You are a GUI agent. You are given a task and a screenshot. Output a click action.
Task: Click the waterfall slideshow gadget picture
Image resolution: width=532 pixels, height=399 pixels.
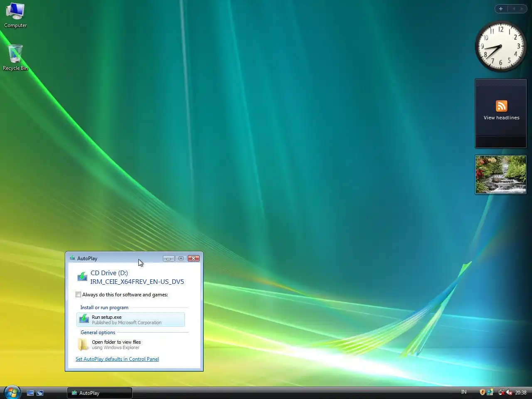pos(500,175)
